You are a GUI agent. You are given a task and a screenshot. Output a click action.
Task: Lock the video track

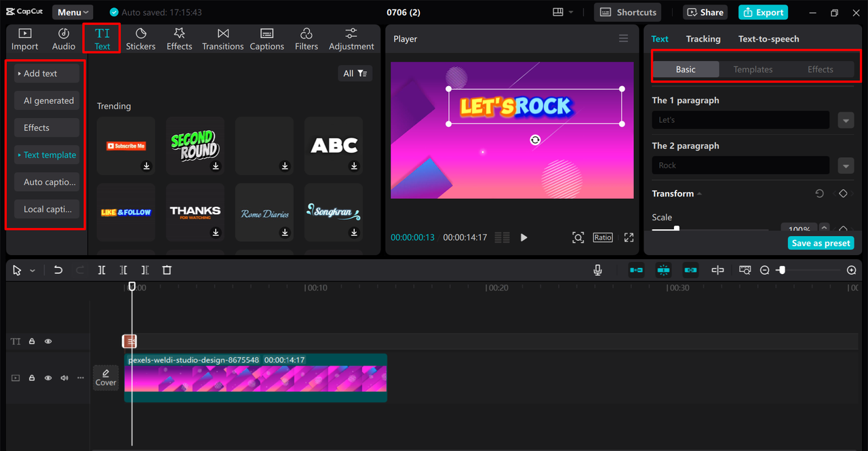click(x=31, y=378)
